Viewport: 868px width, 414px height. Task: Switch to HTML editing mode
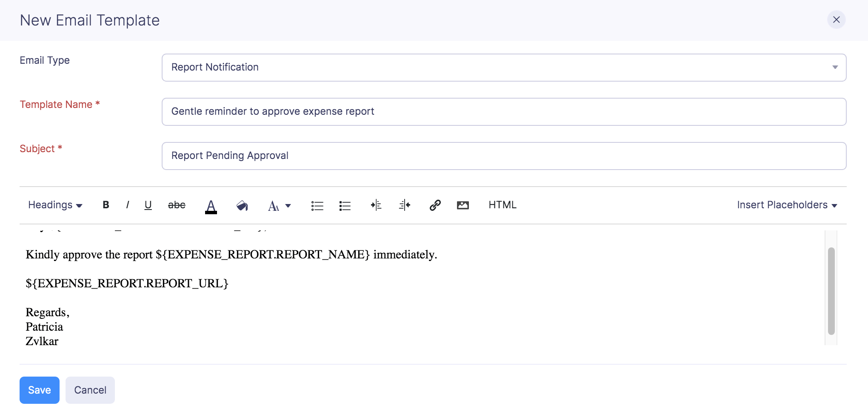pos(502,205)
